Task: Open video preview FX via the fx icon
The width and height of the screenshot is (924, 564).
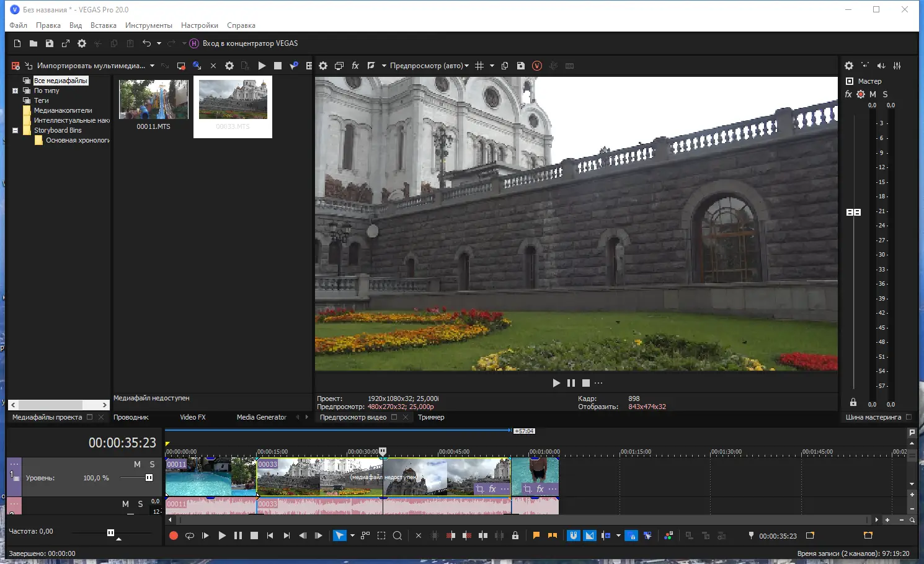Action: (x=355, y=66)
